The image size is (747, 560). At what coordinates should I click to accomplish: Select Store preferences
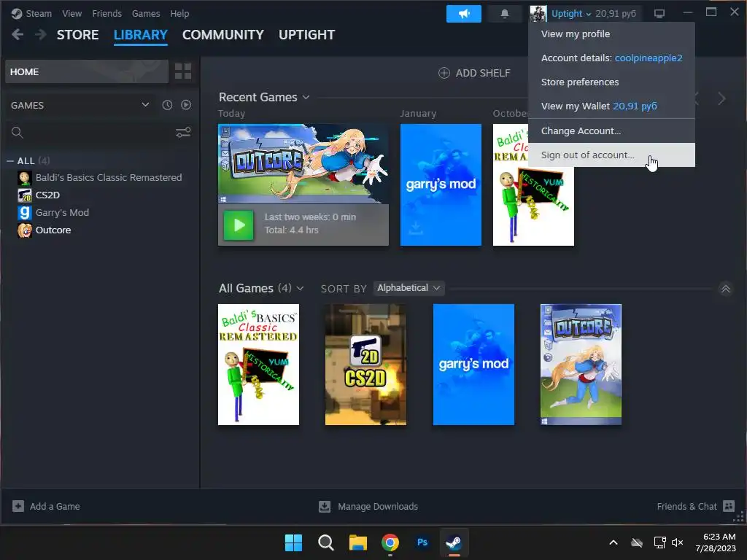click(612, 82)
